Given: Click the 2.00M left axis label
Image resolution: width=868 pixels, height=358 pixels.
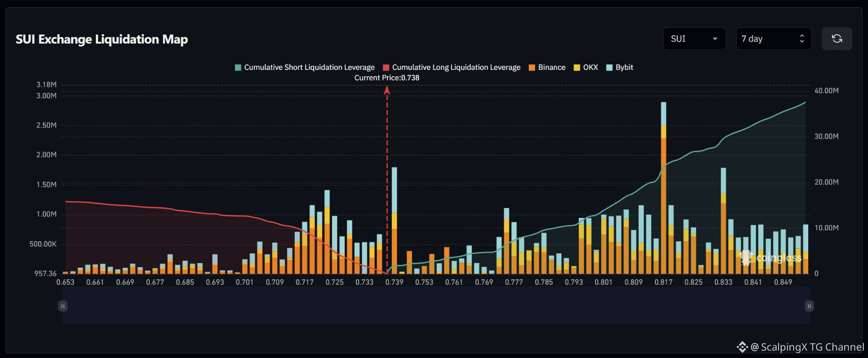Looking at the screenshot, I should pos(47,155).
